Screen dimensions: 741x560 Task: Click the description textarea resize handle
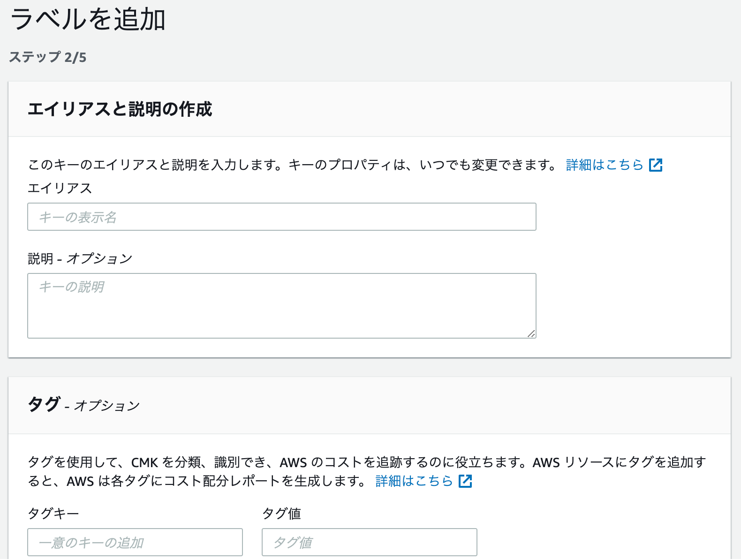(x=531, y=333)
